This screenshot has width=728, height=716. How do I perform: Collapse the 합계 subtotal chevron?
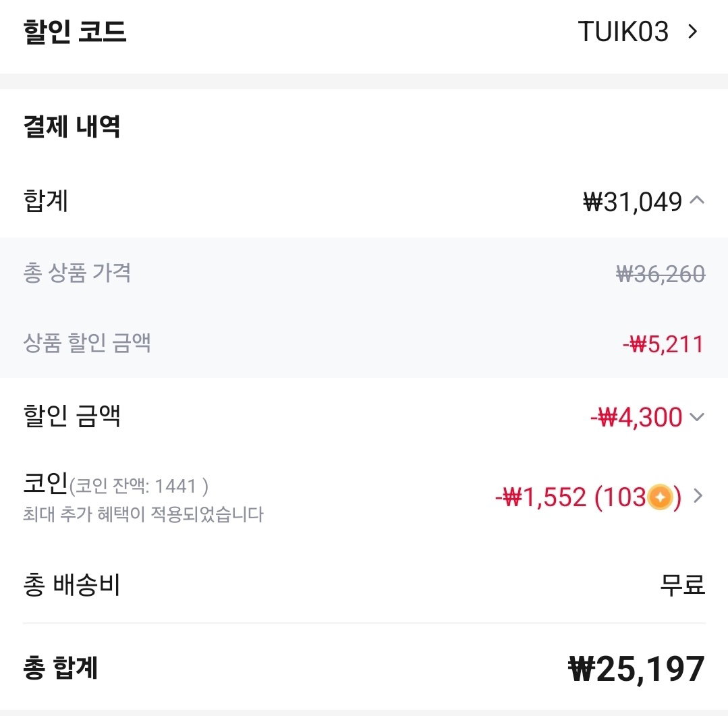[697, 200]
